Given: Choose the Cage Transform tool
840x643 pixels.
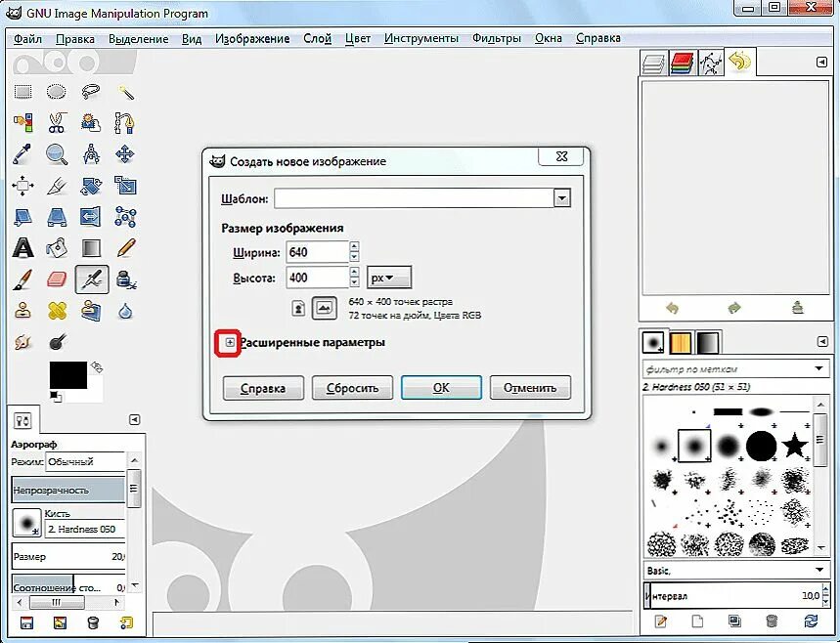Looking at the screenshot, I should click(x=125, y=217).
